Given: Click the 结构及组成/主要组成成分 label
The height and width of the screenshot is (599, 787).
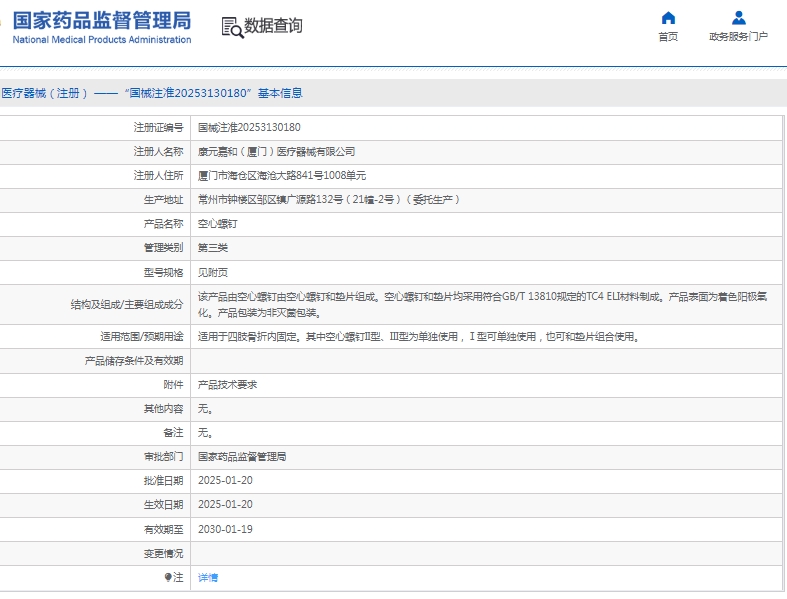Looking at the screenshot, I should pos(127,305).
